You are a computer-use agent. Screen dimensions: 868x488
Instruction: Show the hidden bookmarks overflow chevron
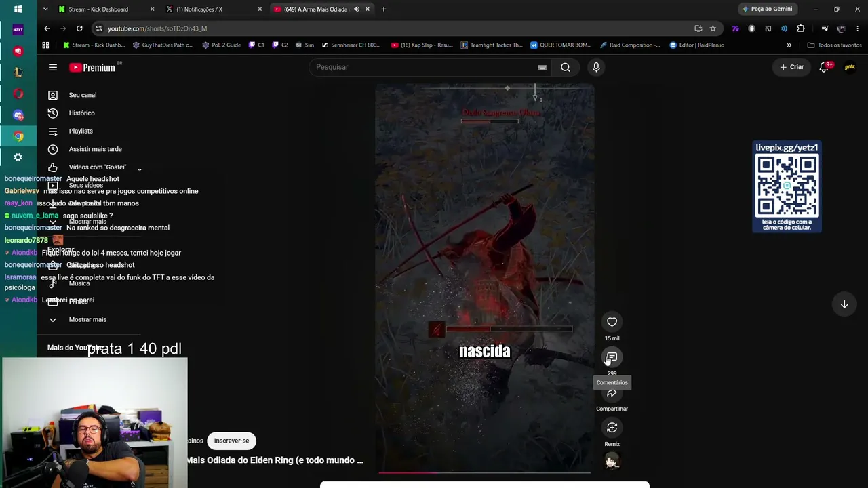(x=789, y=45)
